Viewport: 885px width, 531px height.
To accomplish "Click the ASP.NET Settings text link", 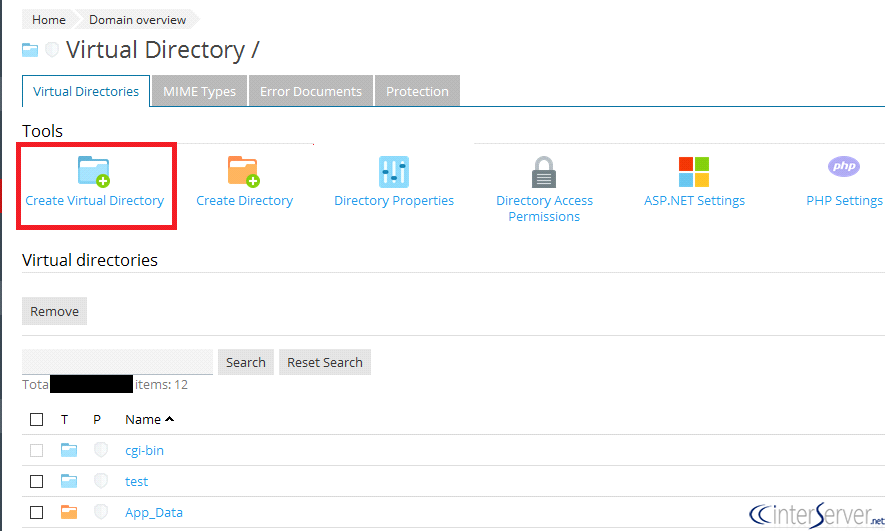I will (x=694, y=201).
